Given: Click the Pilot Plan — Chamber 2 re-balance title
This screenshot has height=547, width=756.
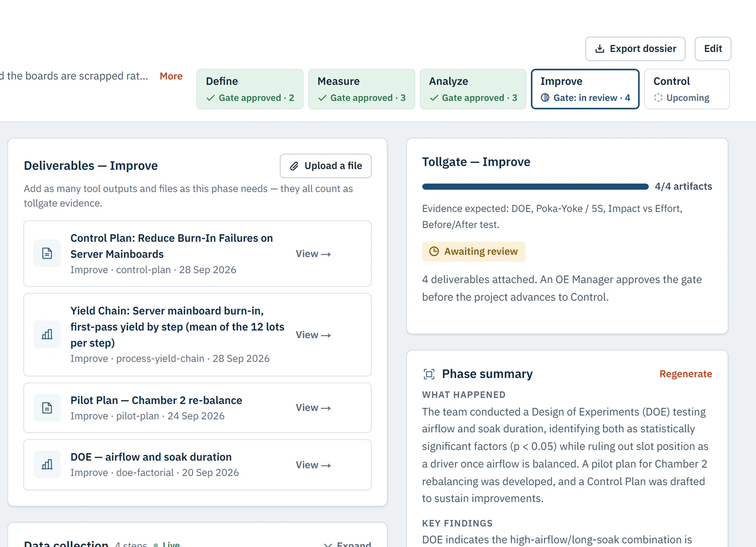Looking at the screenshot, I should click(156, 401).
